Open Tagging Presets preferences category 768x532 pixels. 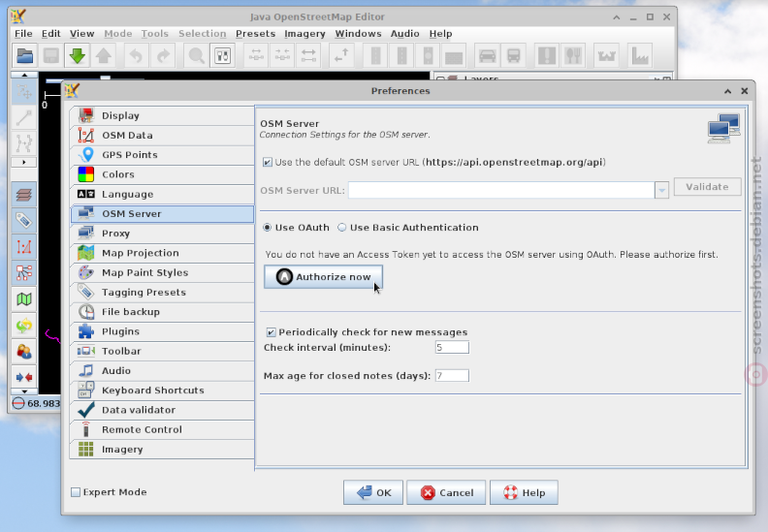tap(162, 293)
